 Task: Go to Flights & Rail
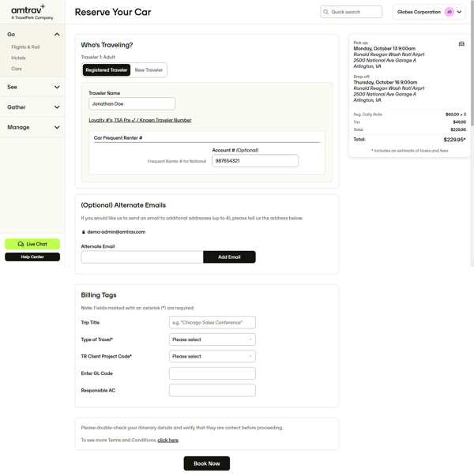(25, 47)
